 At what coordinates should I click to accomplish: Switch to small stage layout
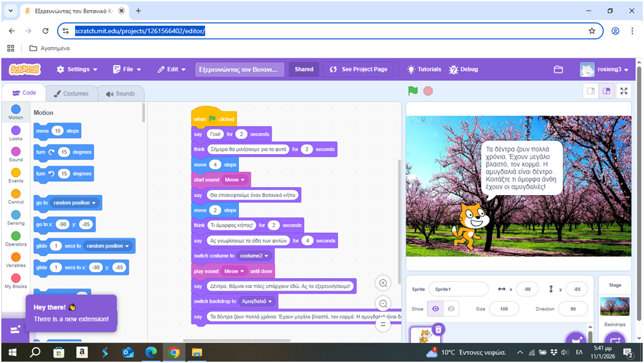tap(590, 91)
